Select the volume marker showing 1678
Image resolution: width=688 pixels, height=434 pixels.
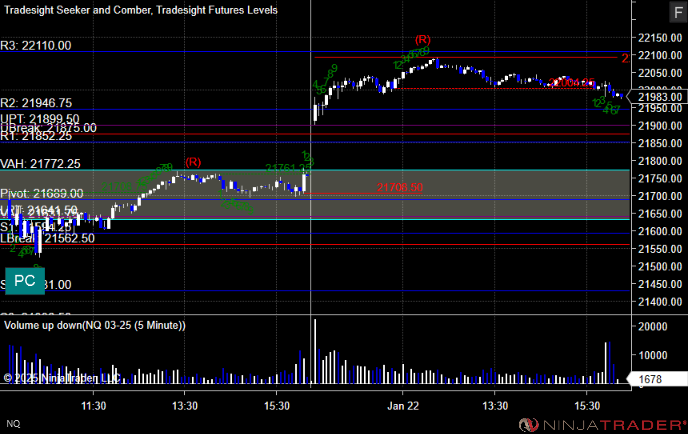click(x=657, y=379)
